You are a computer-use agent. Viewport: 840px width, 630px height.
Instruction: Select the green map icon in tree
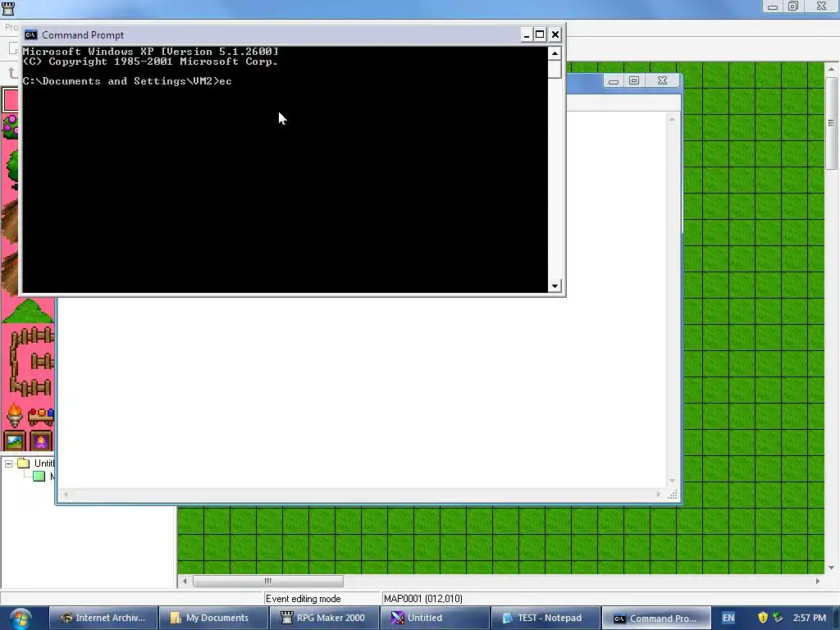click(x=39, y=477)
